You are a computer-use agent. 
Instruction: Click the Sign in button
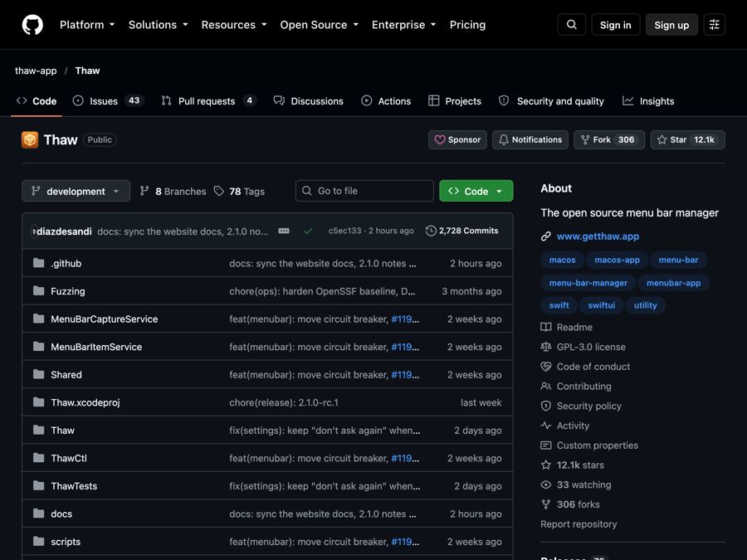(x=616, y=25)
